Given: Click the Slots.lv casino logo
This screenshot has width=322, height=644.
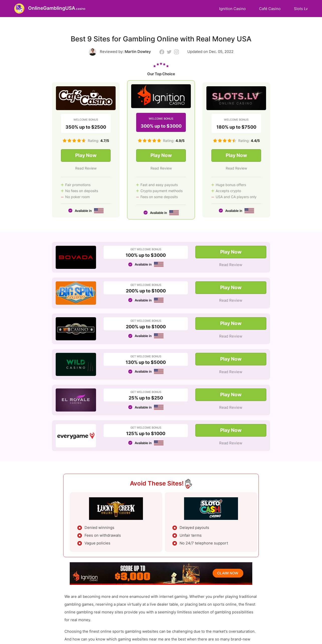Looking at the screenshot, I should [236, 98].
